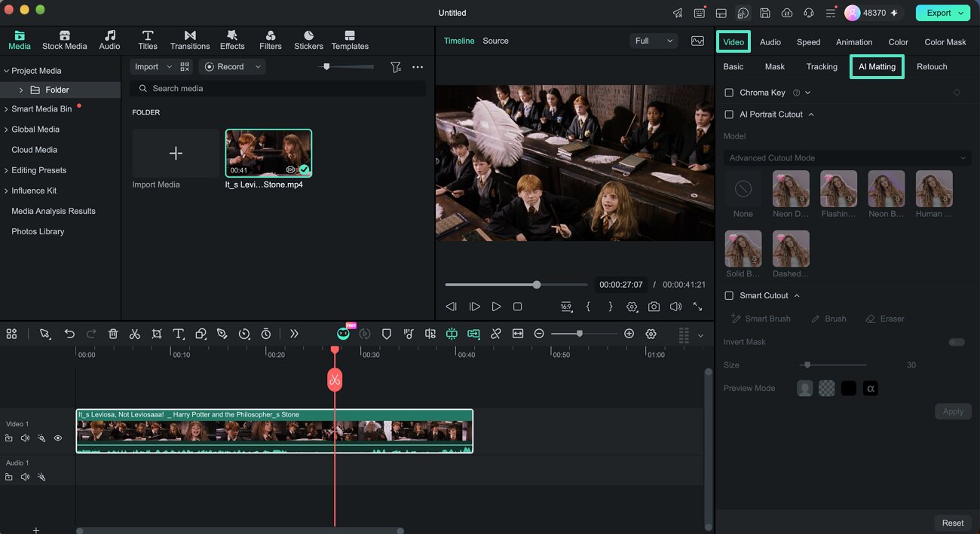Open the Import dropdown menu
This screenshot has height=534, width=980.
[x=152, y=67]
